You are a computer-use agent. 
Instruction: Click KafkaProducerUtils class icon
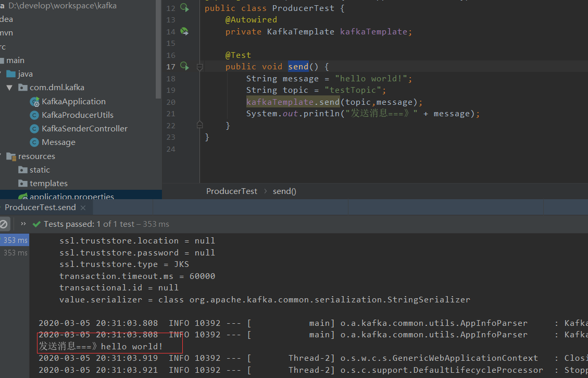coord(34,115)
